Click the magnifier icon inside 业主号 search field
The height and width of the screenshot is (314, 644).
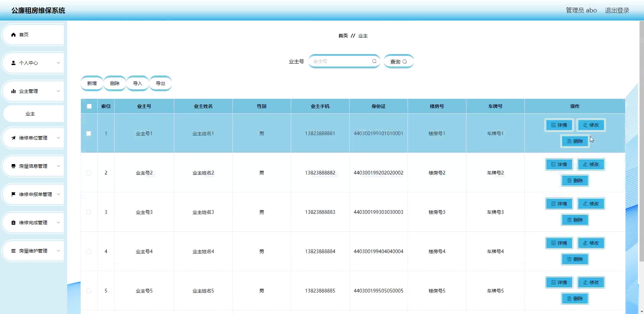(374, 61)
